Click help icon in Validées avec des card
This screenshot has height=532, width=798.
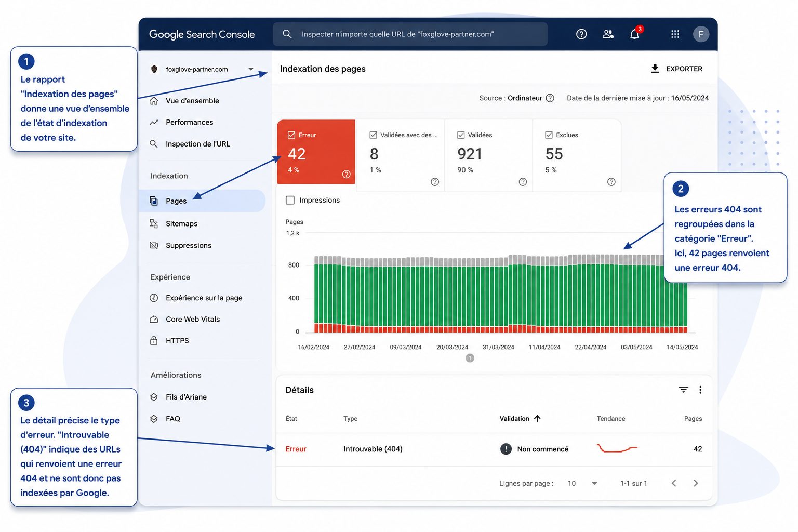[x=435, y=182]
